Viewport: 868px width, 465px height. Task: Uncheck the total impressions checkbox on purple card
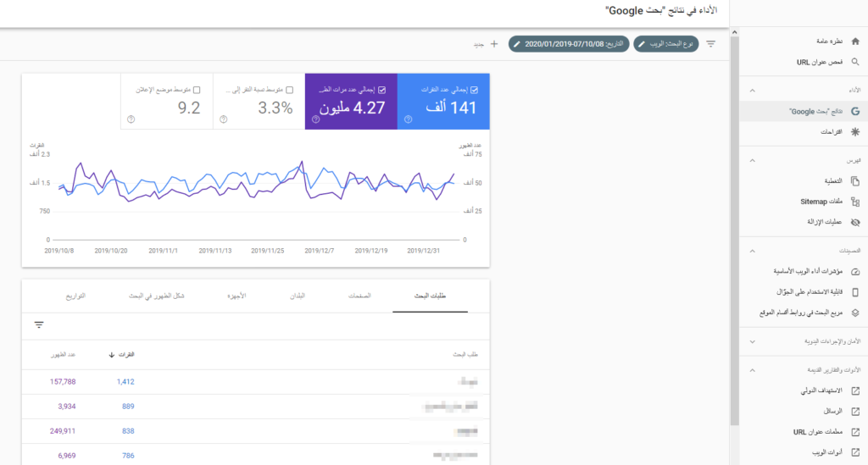382,90
